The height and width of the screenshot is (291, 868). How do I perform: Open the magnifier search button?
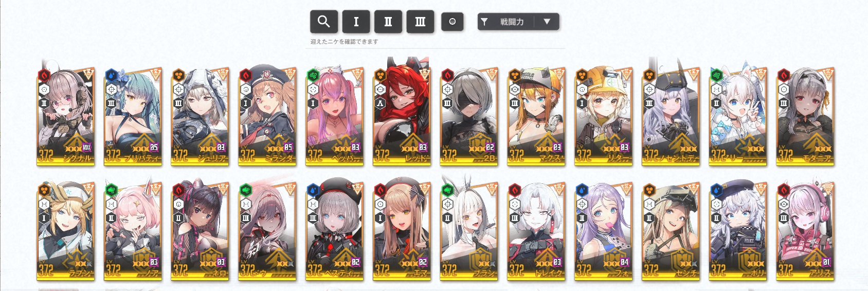(x=323, y=22)
